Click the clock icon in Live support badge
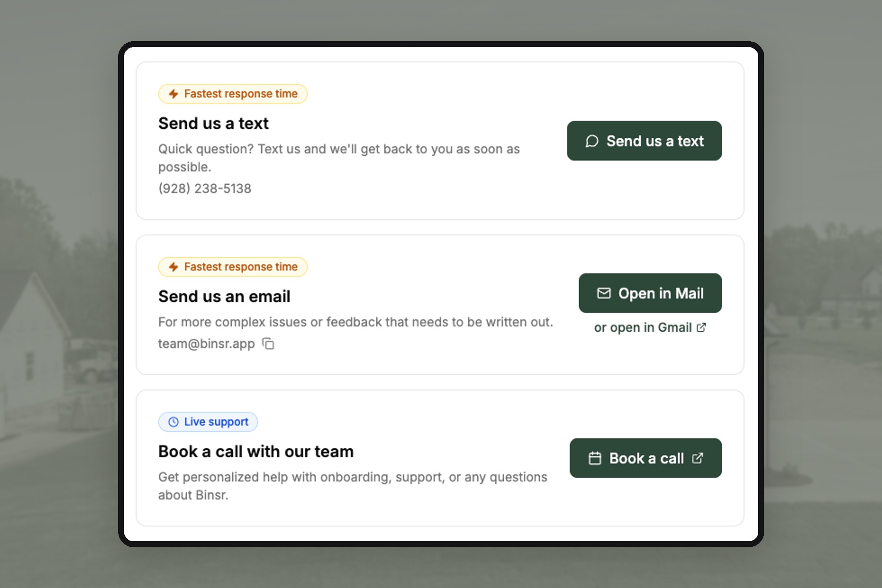The width and height of the screenshot is (882, 588). coord(173,422)
